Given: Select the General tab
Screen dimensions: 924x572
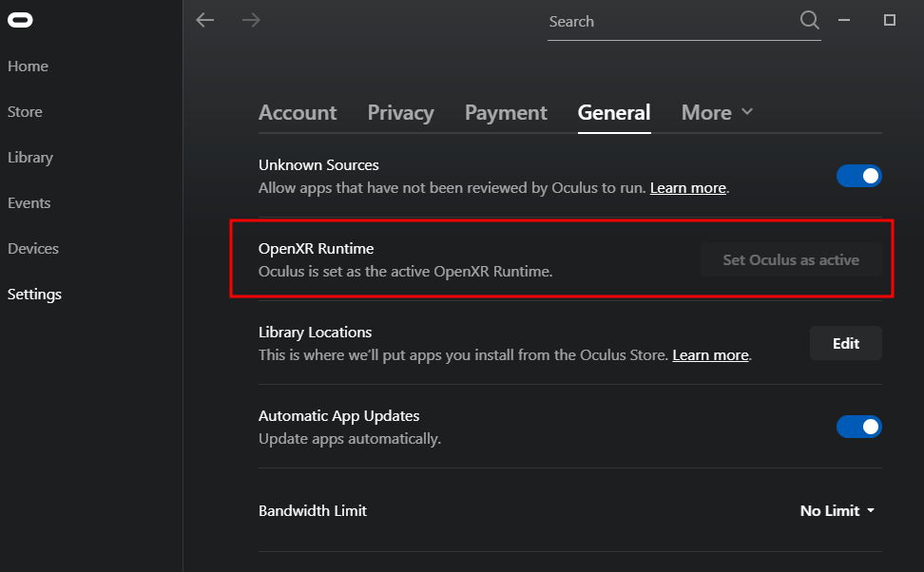Looking at the screenshot, I should (x=613, y=112).
